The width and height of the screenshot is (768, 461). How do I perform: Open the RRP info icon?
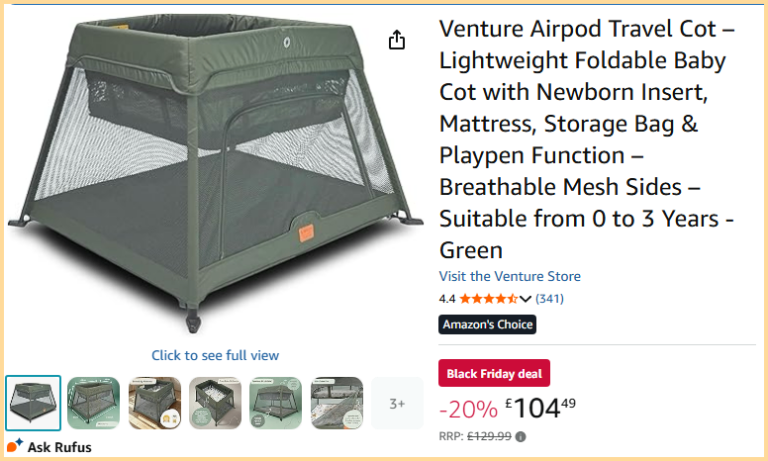click(x=521, y=437)
